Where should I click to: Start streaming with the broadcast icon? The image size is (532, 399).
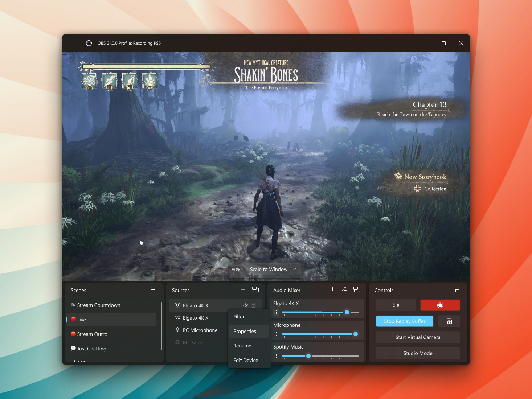coord(396,305)
